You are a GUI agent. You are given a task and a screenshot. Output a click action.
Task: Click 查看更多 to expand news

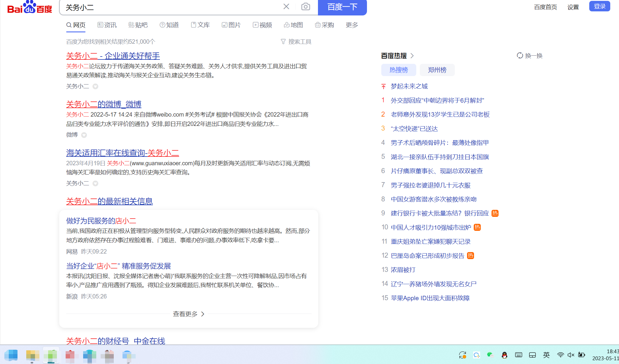pyautogui.click(x=189, y=314)
